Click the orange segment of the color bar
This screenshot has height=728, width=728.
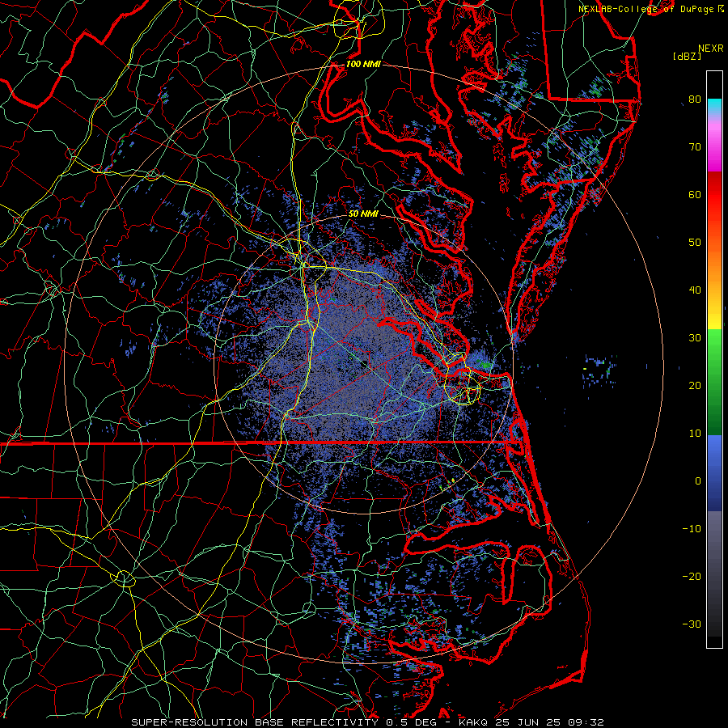click(714, 265)
